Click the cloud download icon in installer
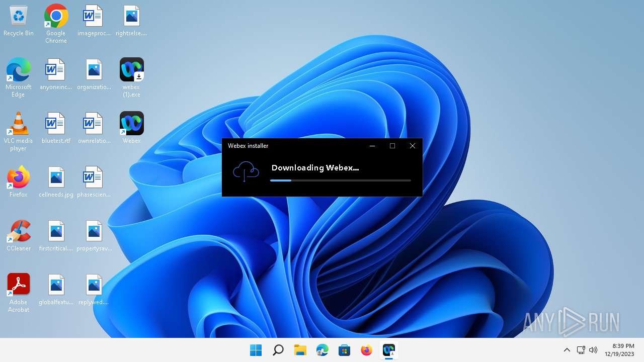644x362 pixels. pyautogui.click(x=246, y=172)
